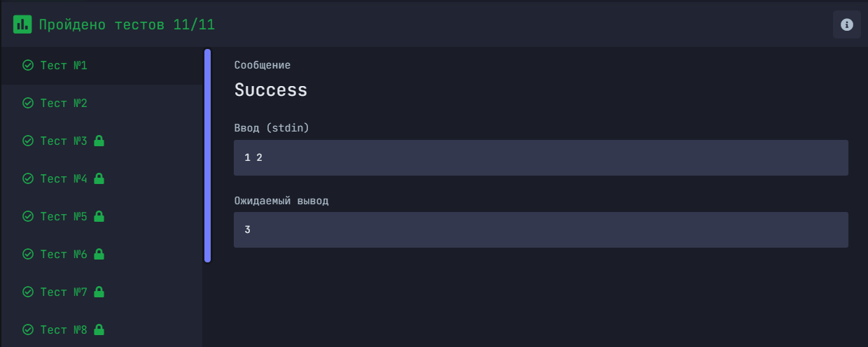
Task: Switch to Тест №3 result
Action: pos(64,141)
